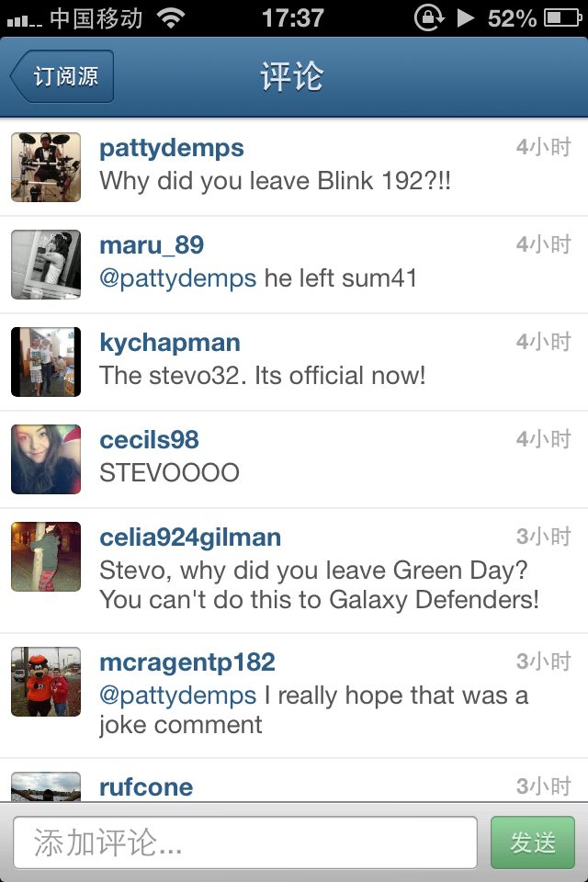Open cecils98 selfie avatar

click(x=46, y=459)
